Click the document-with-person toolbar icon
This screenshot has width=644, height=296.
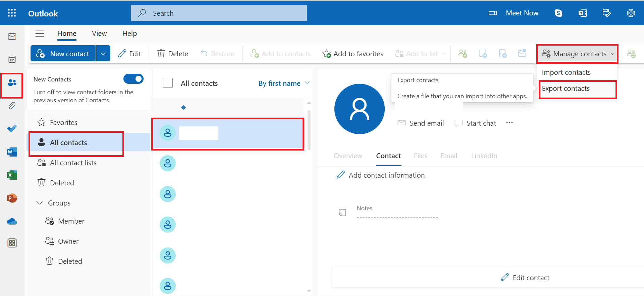[x=503, y=54]
